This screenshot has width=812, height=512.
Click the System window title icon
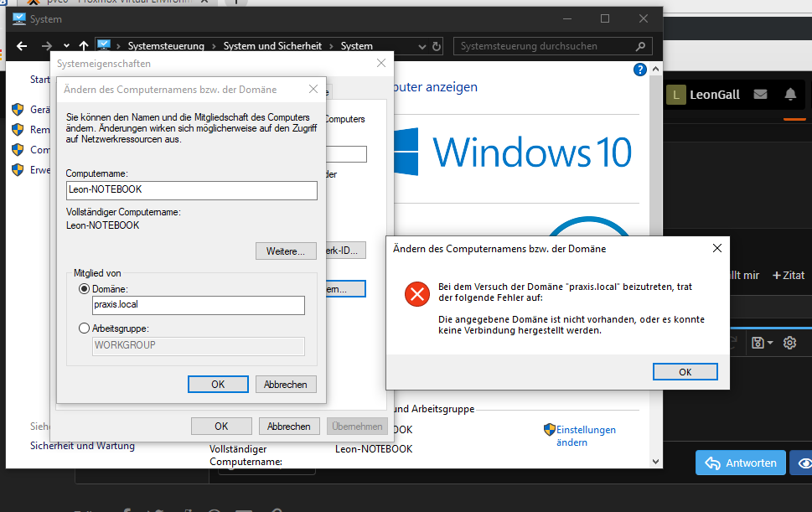click(19, 18)
